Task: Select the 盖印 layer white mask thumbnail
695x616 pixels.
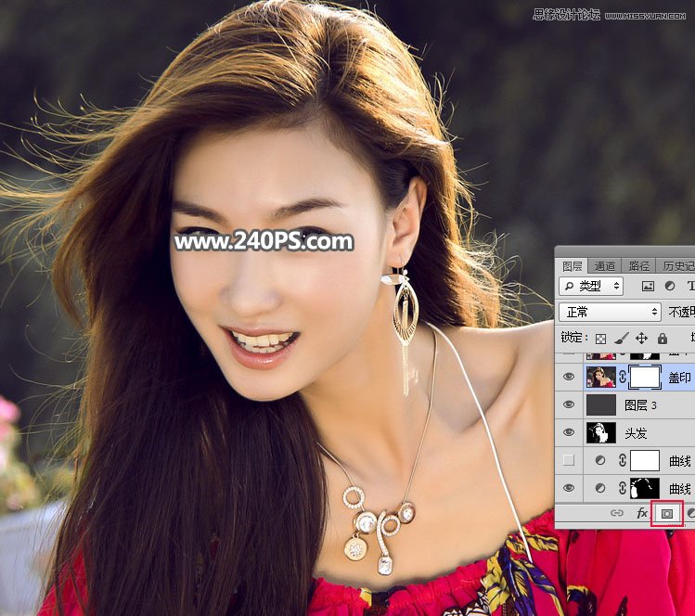Action: coord(645,377)
